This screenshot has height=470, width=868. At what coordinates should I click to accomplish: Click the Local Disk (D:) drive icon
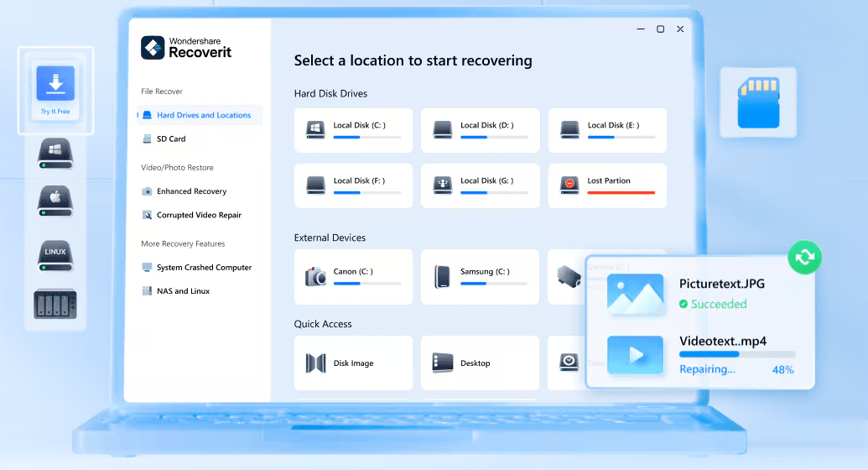tap(442, 130)
